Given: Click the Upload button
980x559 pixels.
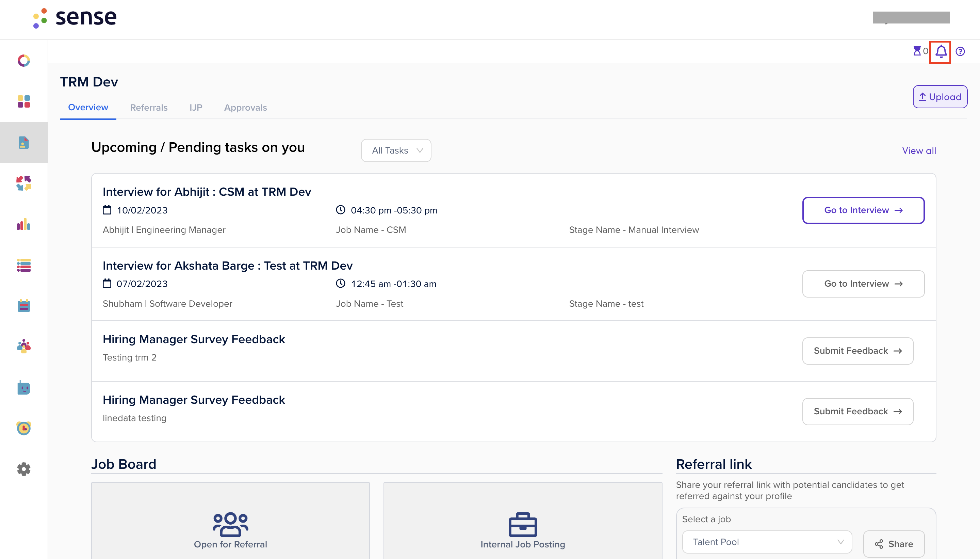Looking at the screenshot, I should (940, 97).
